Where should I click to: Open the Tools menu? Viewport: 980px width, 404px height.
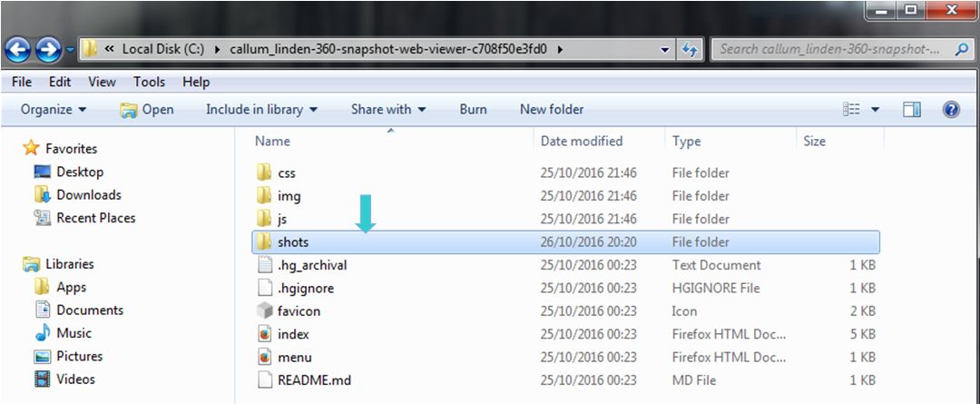149,82
